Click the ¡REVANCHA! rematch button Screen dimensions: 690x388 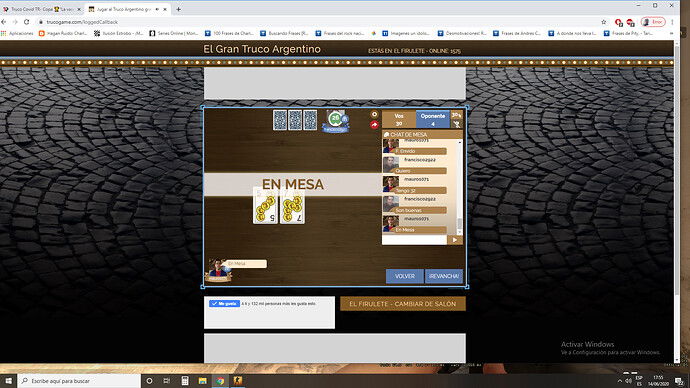click(x=444, y=276)
